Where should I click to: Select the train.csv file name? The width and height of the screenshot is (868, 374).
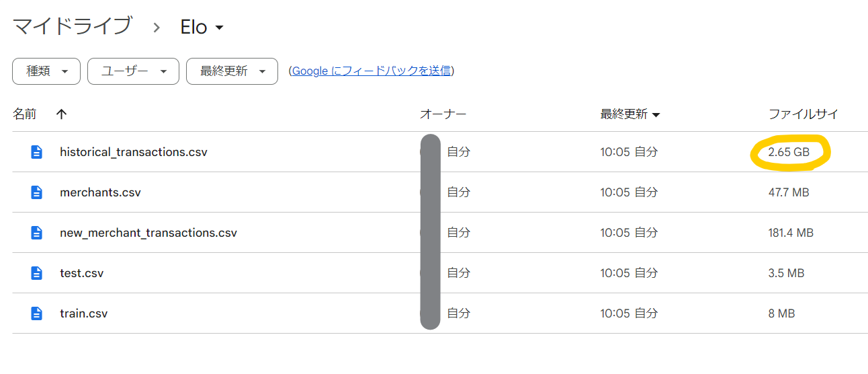(83, 313)
